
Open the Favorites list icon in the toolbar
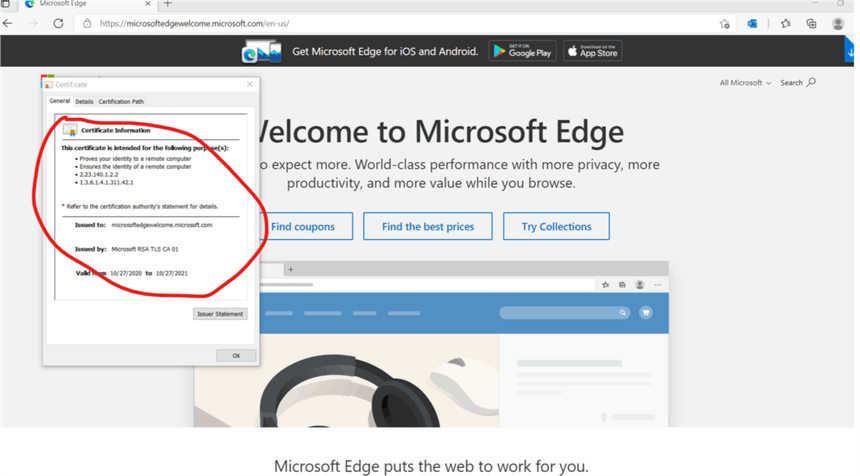click(786, 23)
